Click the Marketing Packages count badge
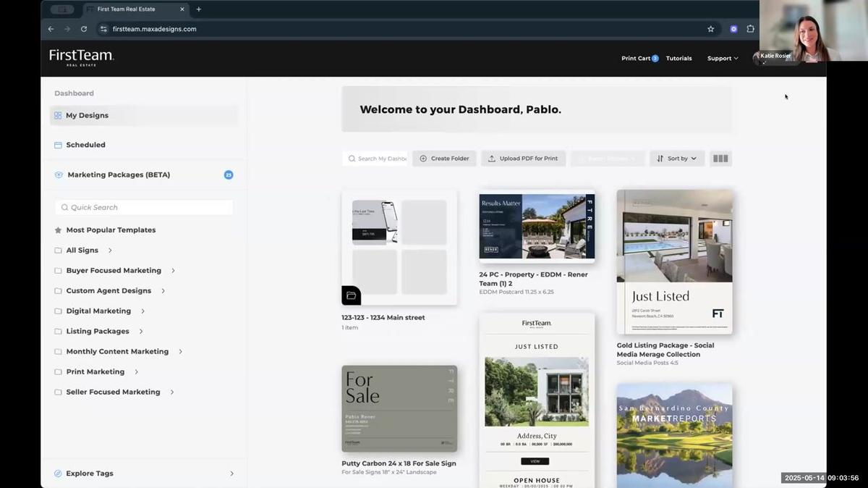 point(229,174)
